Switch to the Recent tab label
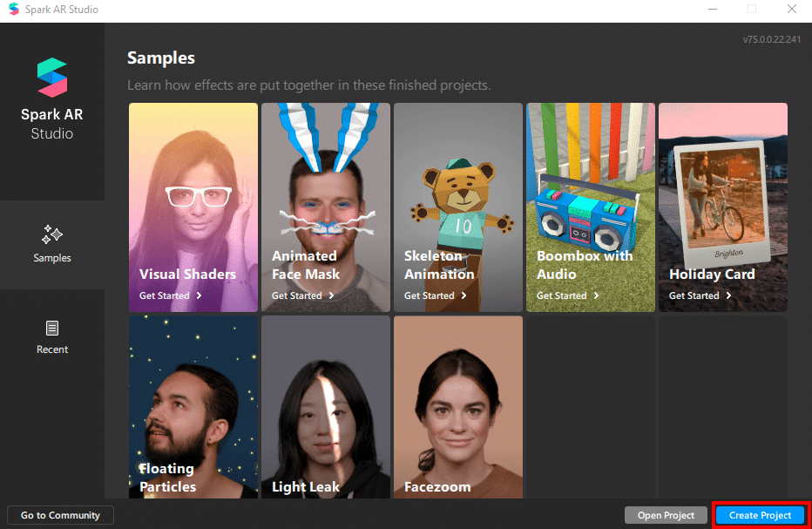This screenshot has height=529, width=812. [x=51, y=349]
